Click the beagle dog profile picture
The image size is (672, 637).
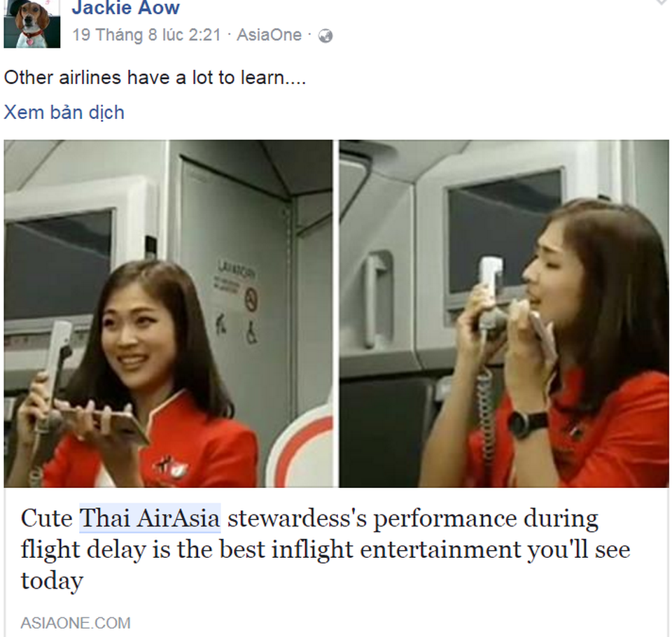(31, 24)
